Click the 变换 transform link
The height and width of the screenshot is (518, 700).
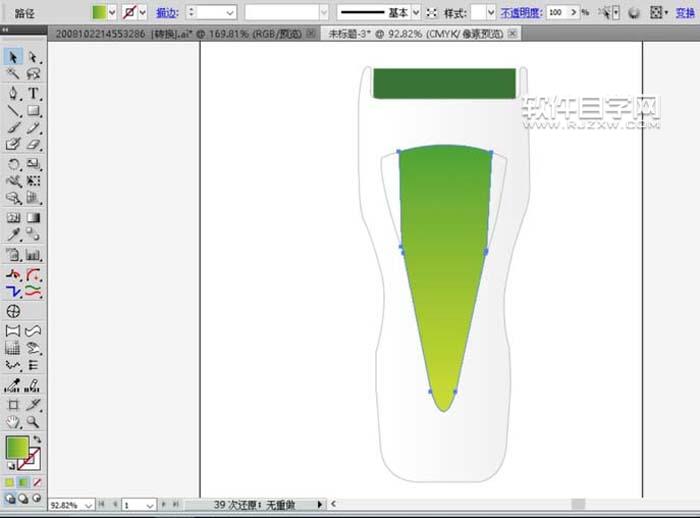point(685,13)
